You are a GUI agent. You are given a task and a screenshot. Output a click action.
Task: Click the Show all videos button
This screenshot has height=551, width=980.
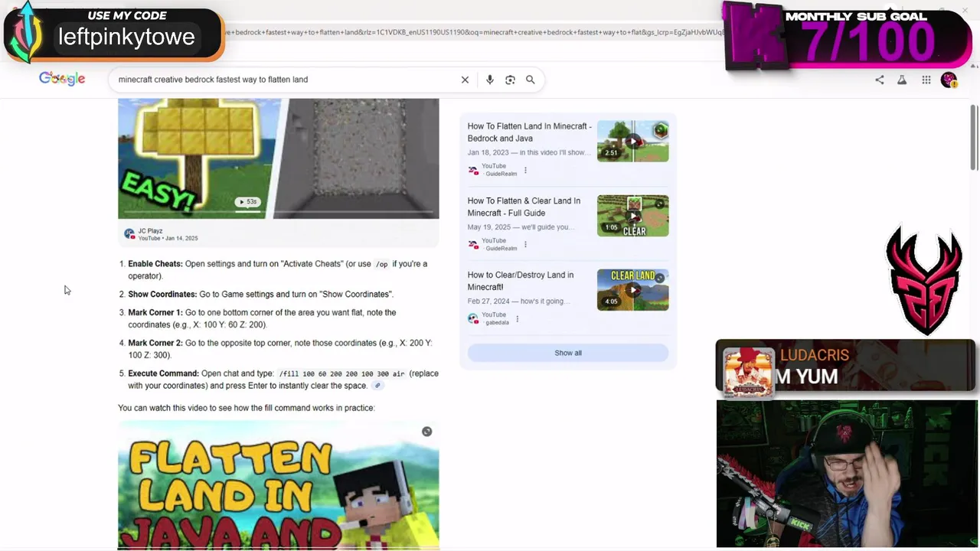[568, 353]
